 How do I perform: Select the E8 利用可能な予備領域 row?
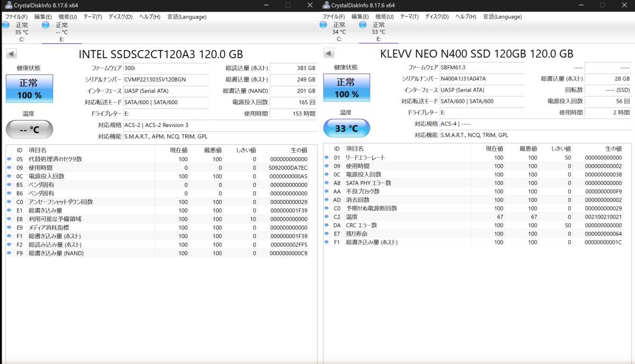point(159,219)
